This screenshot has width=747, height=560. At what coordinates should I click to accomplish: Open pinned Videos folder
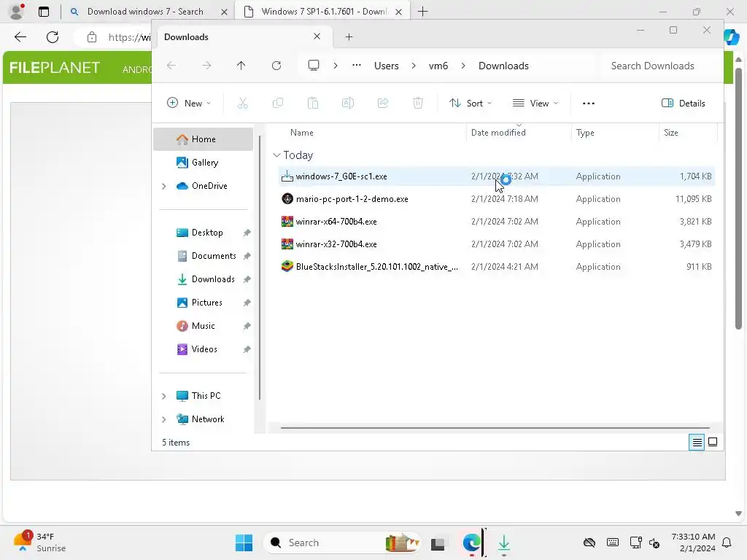click(203, 349)
